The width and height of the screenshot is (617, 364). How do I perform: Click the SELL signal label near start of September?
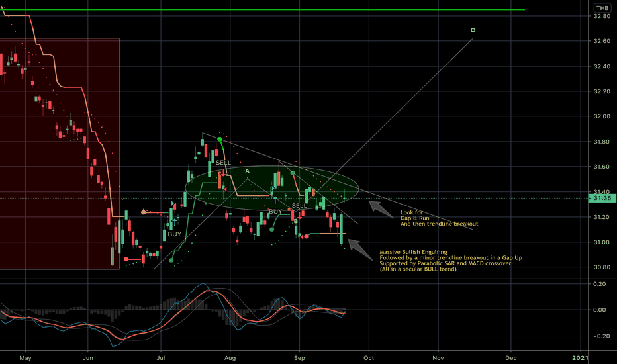point(299,205)
